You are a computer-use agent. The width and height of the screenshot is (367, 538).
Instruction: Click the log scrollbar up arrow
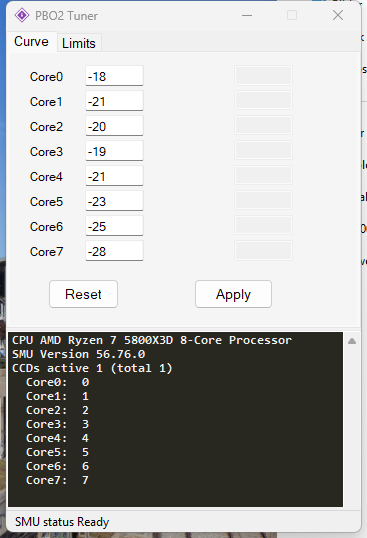pos(352,341)
